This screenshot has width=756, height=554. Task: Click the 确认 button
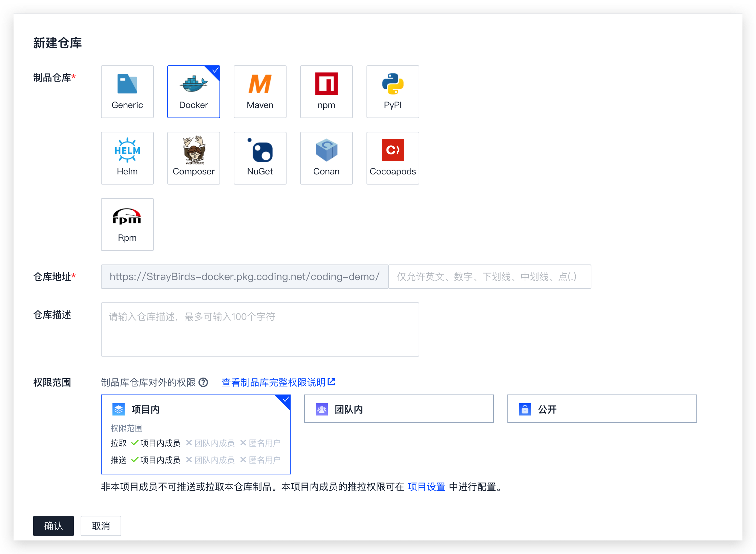click(x=53, y=526)
